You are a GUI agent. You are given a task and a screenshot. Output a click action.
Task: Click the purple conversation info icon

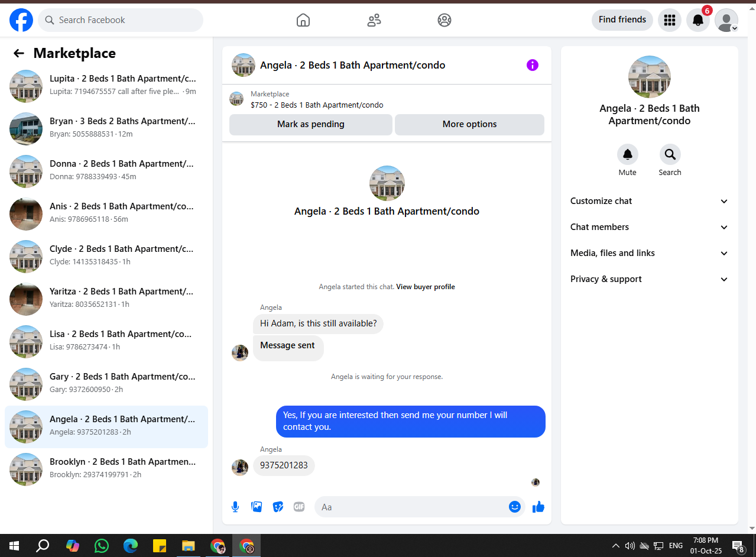[x=533, y=65]
